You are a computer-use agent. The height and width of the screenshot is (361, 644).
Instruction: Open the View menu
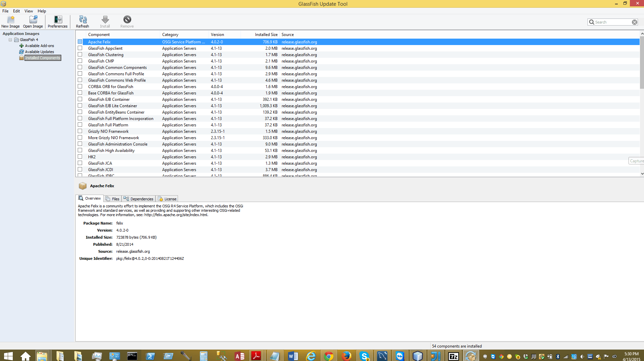tap(29, 11)
